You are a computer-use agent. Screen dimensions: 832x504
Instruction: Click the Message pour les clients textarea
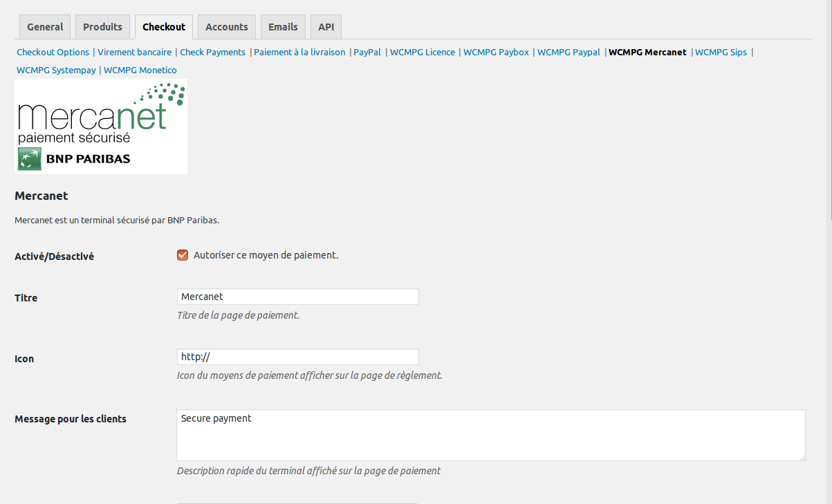pos(491,436)
